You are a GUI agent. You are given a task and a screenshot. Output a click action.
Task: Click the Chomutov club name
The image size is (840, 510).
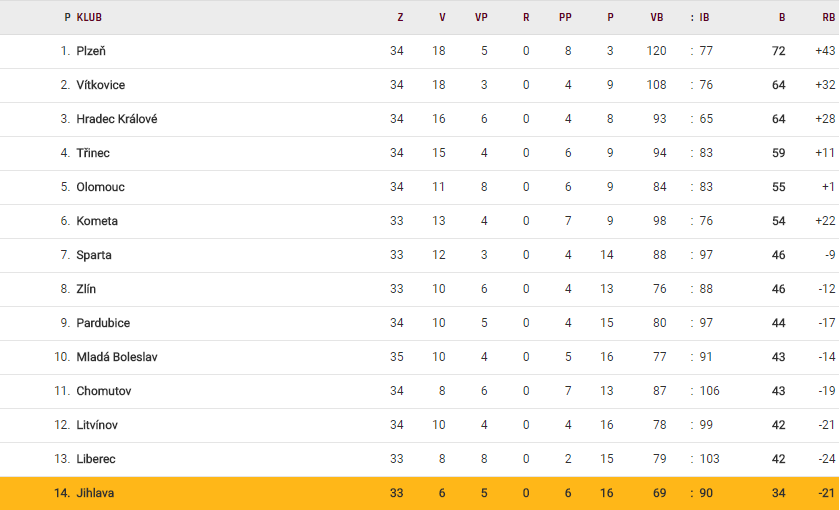104,391
